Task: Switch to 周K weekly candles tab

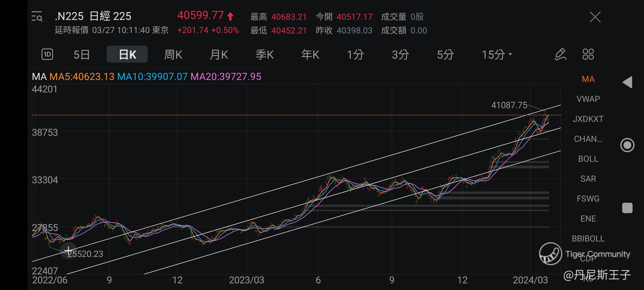Action: [x=173, y=54]
